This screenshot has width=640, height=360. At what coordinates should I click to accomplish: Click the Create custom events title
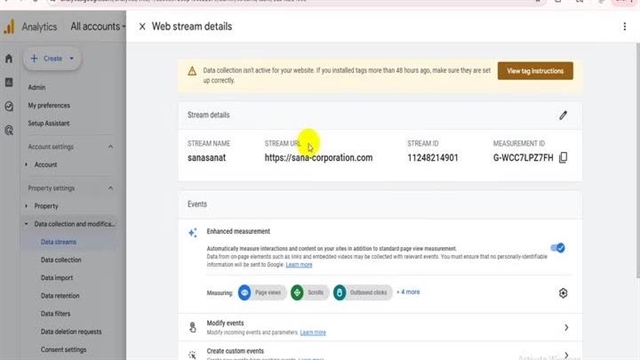coord(236,351)
